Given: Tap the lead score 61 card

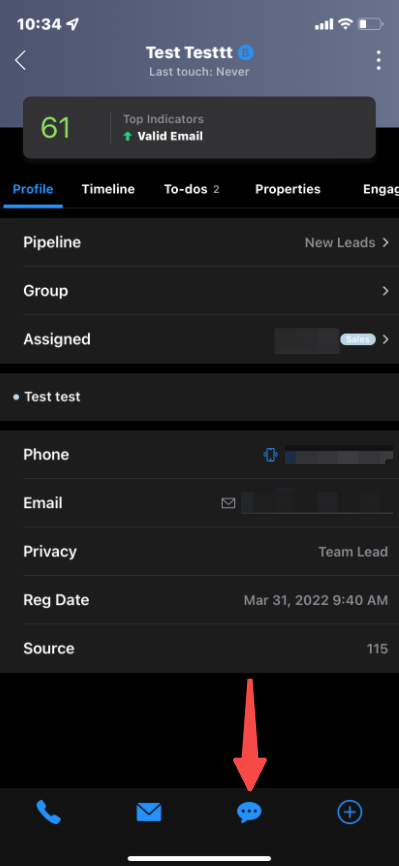Looking at the screenshot, I should point(200,128).
